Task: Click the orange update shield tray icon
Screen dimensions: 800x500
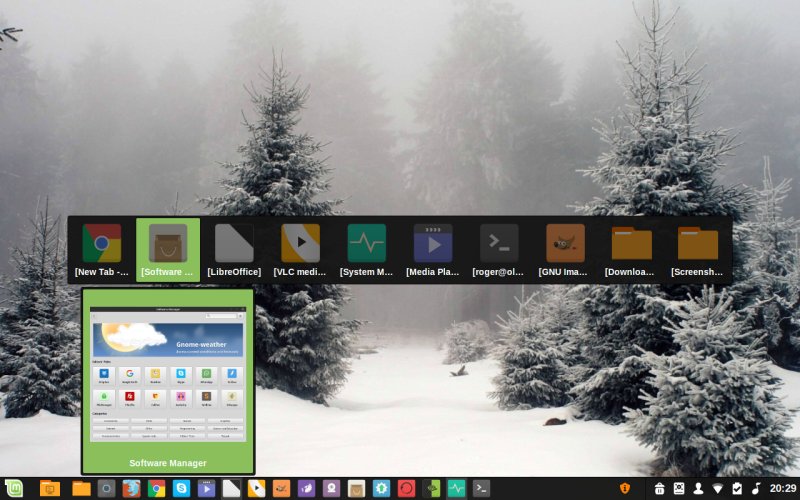Action: coord(624,489)
